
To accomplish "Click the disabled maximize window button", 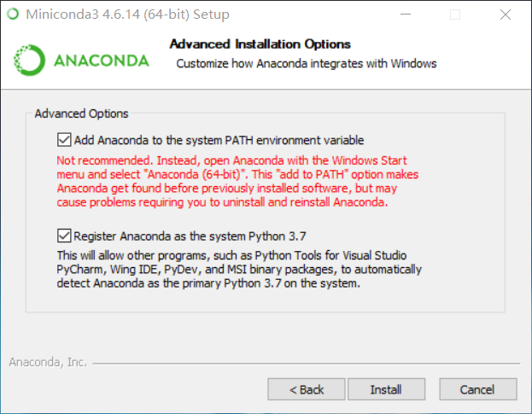I will (455, 15).
